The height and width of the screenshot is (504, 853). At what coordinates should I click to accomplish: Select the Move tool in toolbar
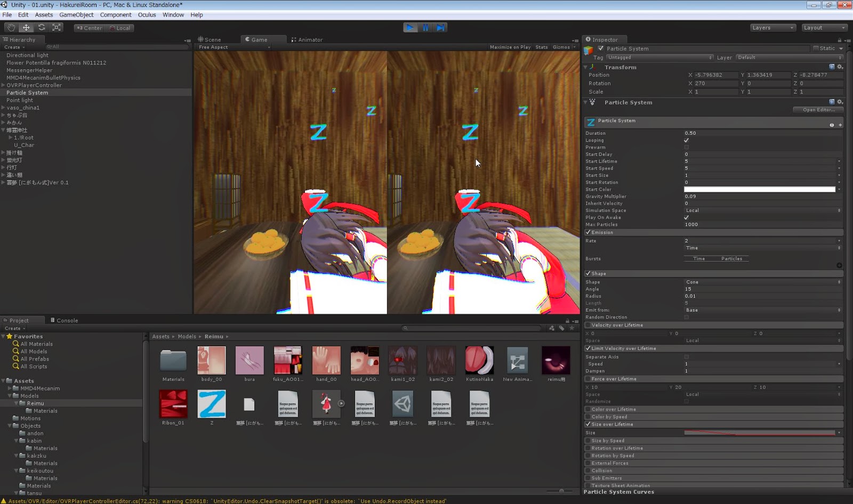26,28
